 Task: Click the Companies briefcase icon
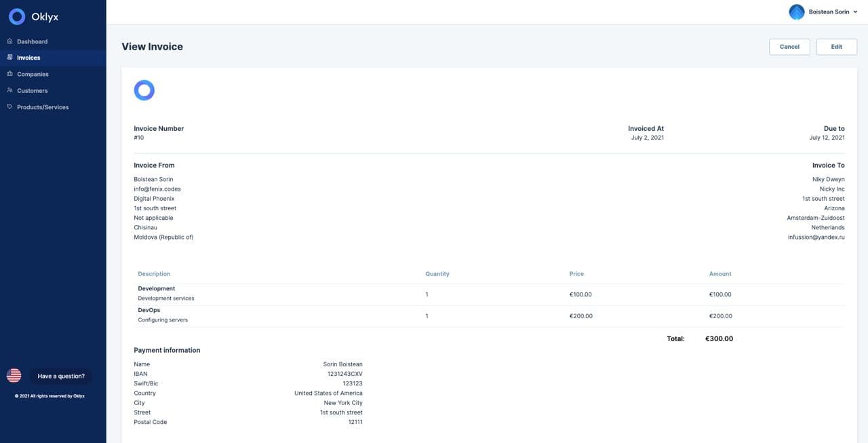point(9,74)
